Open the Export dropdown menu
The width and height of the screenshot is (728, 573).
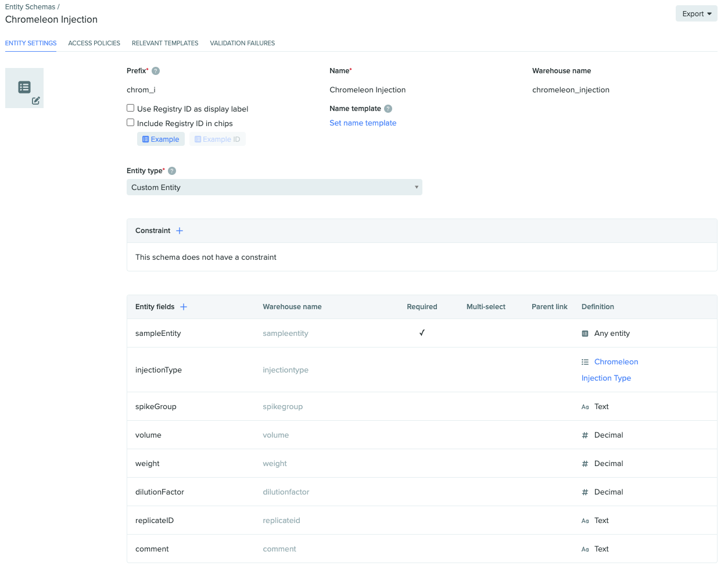[697, 14]
